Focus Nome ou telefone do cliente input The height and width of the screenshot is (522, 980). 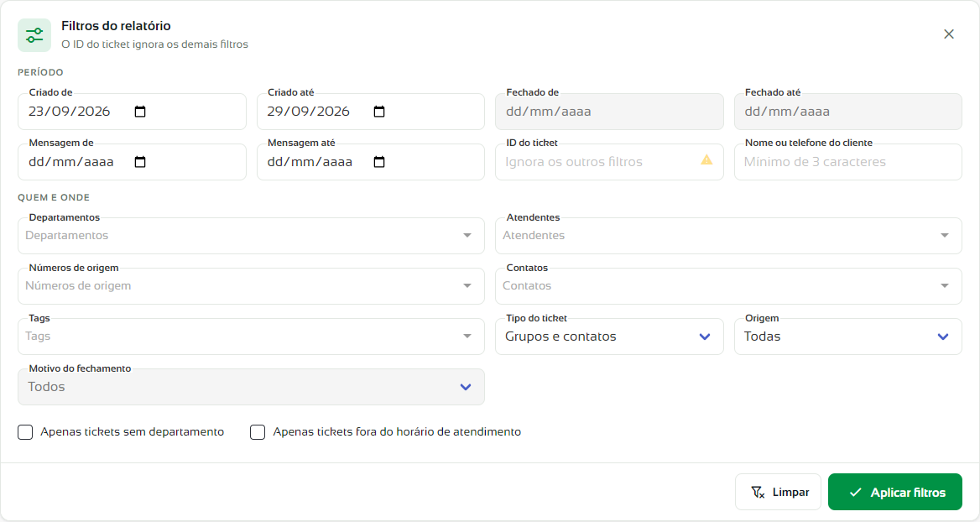(x=848, y=162)
